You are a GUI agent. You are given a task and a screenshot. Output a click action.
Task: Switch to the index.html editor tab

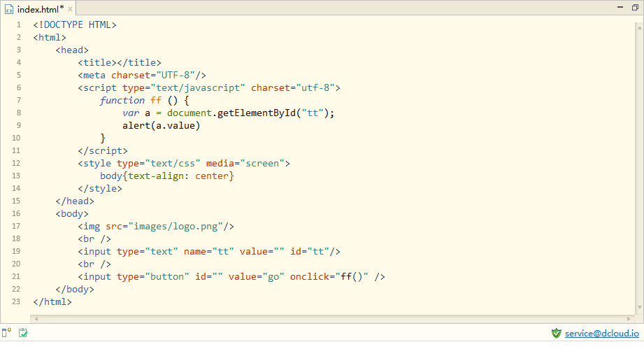(39, 9)
